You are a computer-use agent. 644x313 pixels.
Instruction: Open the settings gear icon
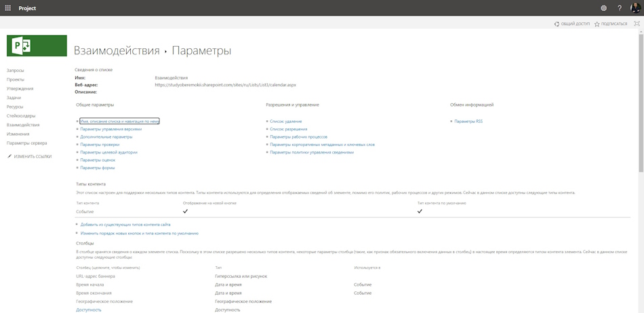point(603,8)
